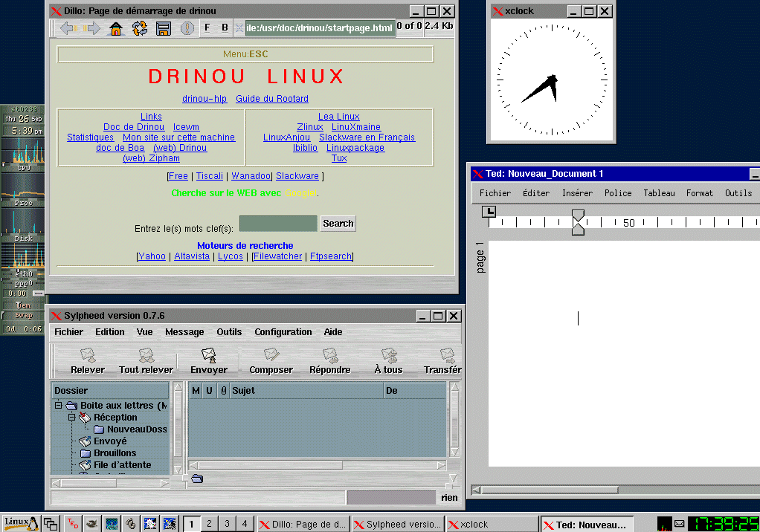Click the Sylpheed taskbar button
The image size is (760, 532).
398,524
